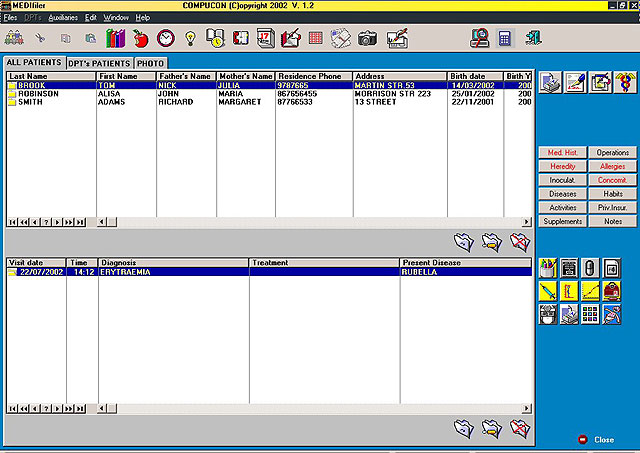Open the Edit menu
This screenshot has height=453, width=640.
[x=91, y=18]
